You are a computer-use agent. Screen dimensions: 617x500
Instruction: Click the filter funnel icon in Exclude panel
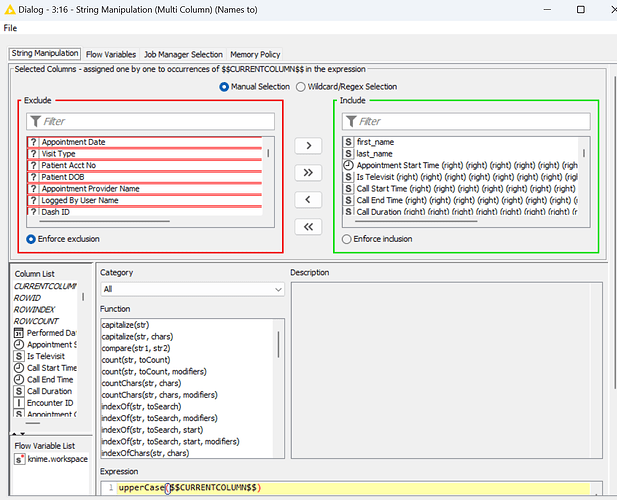click(x=35, y=122)
